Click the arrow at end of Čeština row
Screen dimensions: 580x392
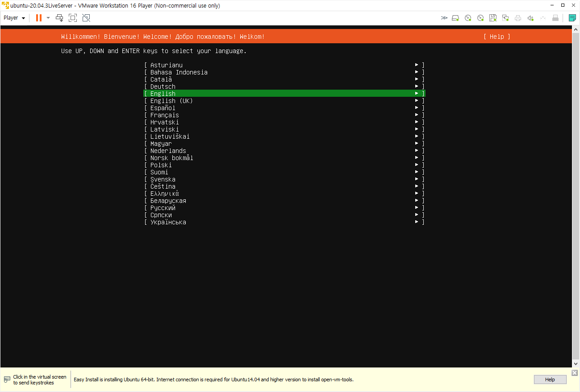(x=417, y=186)
